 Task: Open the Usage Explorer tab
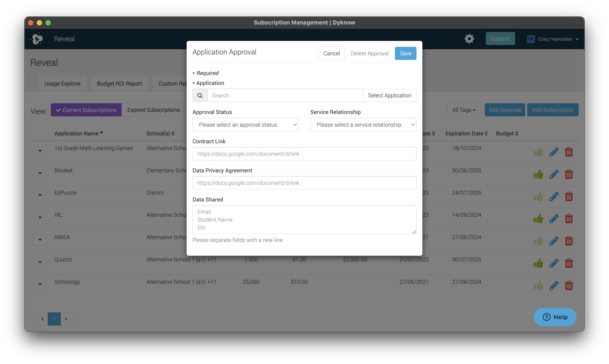[x=63, y=84]
